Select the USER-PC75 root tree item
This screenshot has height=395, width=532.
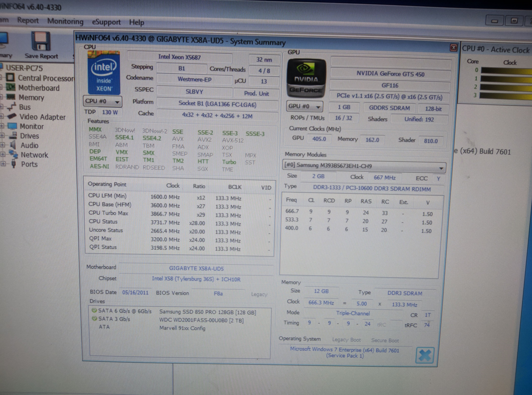pos(24,68)
